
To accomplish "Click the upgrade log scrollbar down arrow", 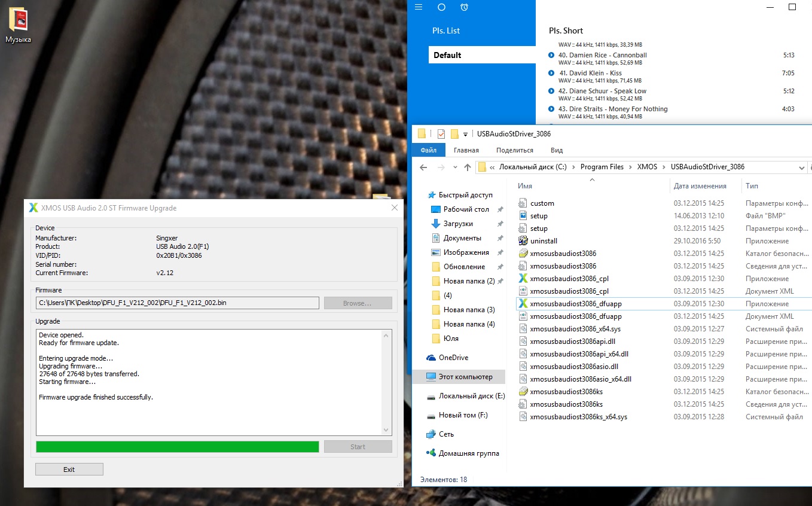I will coord(387,430).
